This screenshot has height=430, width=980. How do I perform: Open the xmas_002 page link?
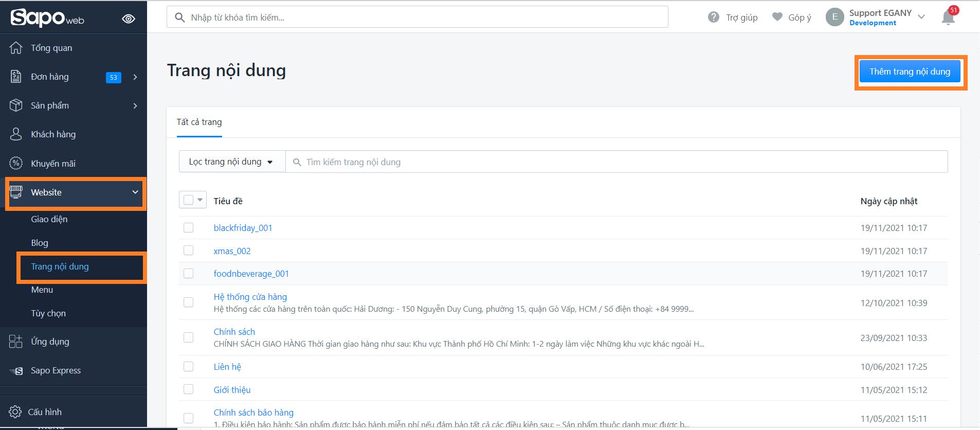click(x=232, y=251)
